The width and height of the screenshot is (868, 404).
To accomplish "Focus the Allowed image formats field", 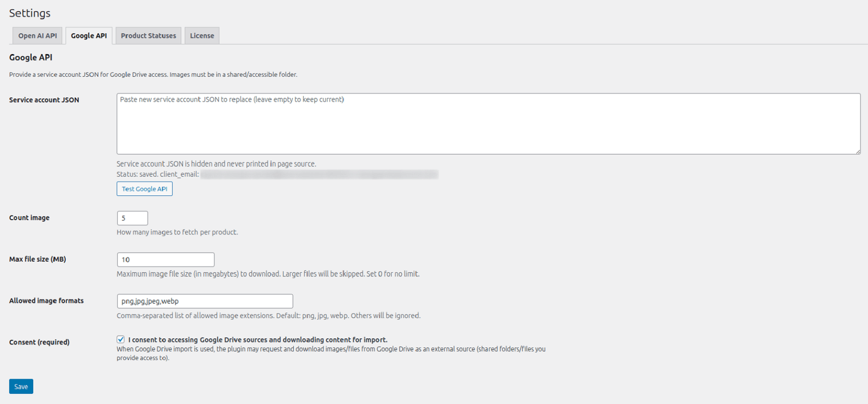I will (205, 301).
